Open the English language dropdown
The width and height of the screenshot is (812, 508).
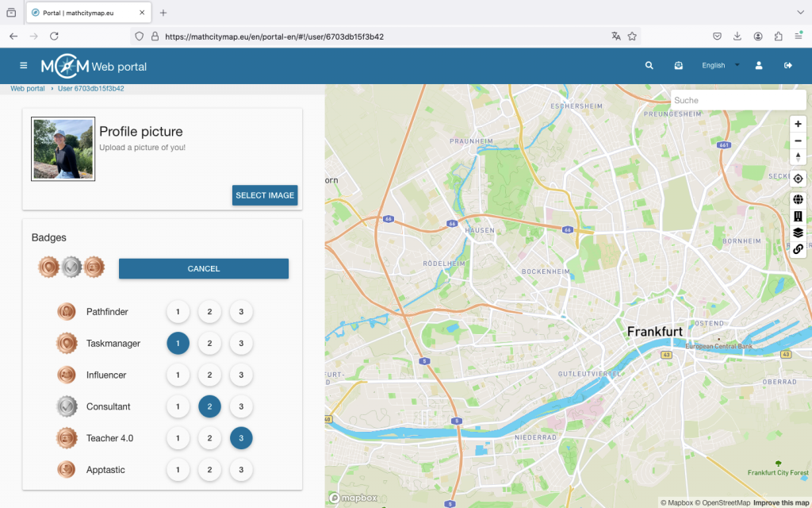(720, 66)
